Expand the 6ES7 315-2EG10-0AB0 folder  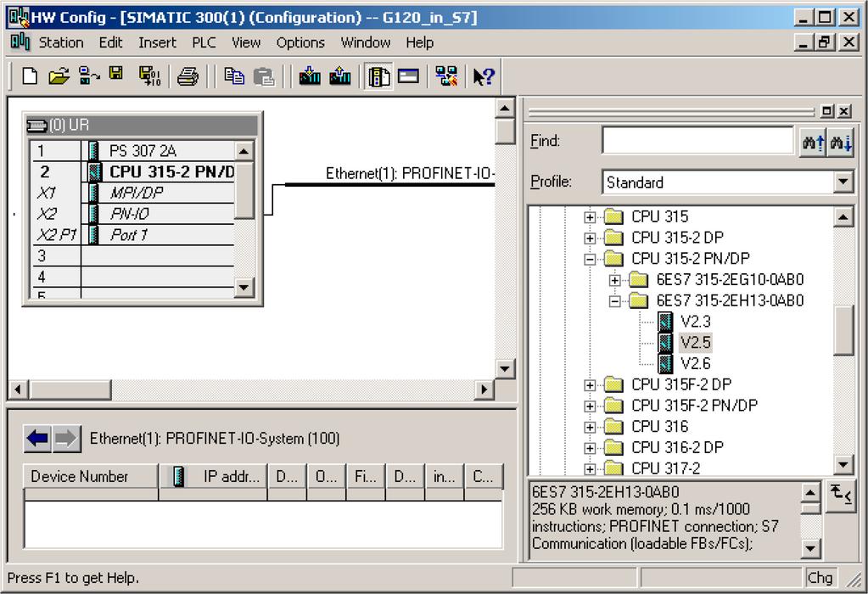point(614,280)
